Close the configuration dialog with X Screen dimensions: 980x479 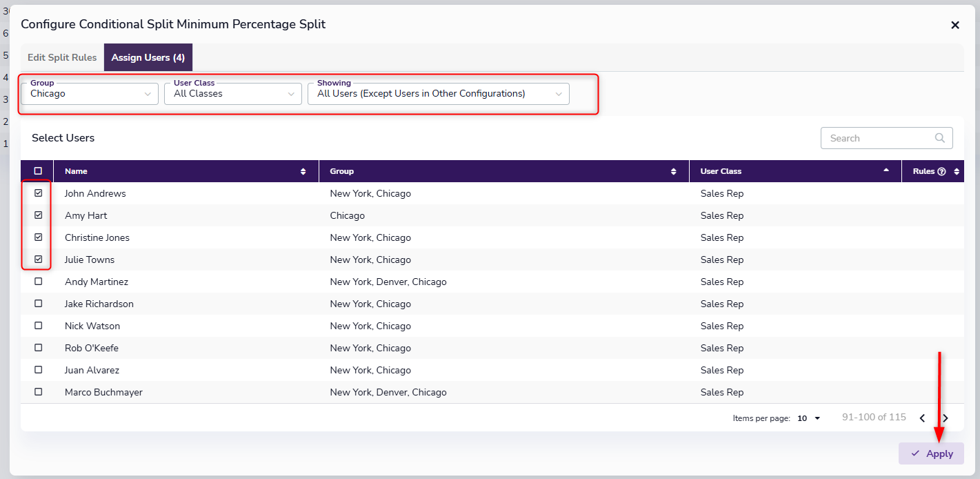955,26
